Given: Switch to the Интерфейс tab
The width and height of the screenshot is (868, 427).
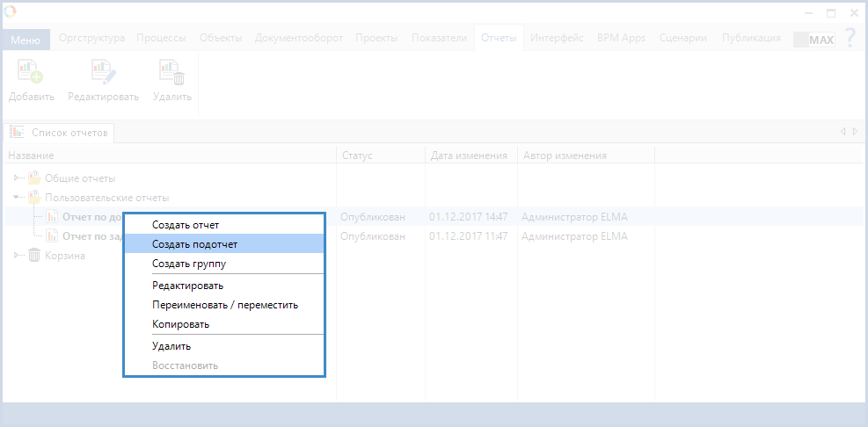Looking at the screenshot, I should pos(557,38).
